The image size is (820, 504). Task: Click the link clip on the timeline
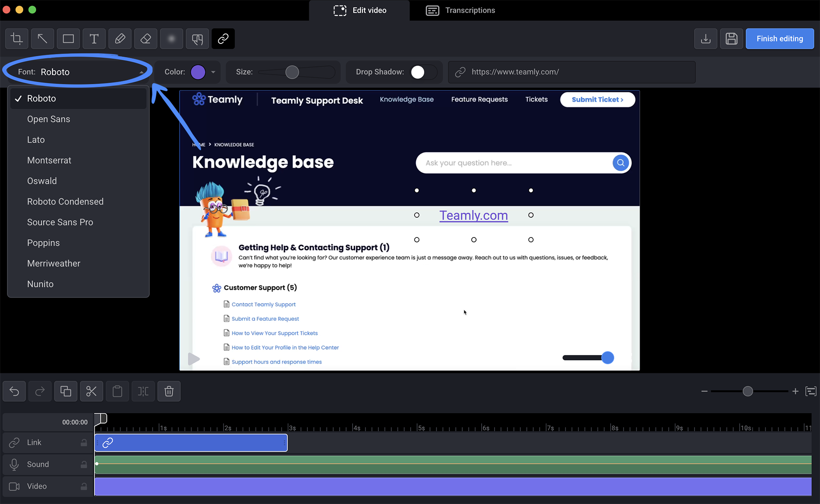[x=191, y=443]
